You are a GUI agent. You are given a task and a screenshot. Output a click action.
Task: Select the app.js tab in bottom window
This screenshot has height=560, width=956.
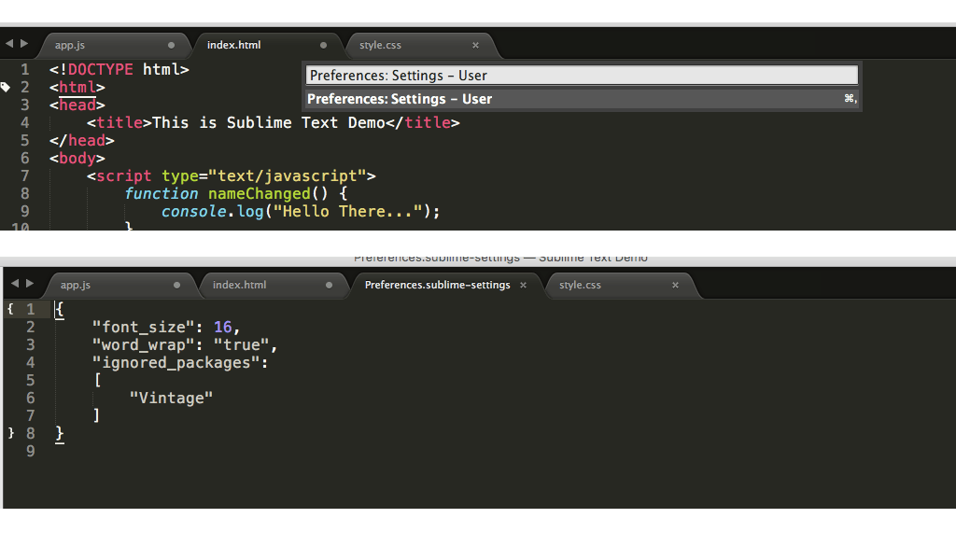75,285
